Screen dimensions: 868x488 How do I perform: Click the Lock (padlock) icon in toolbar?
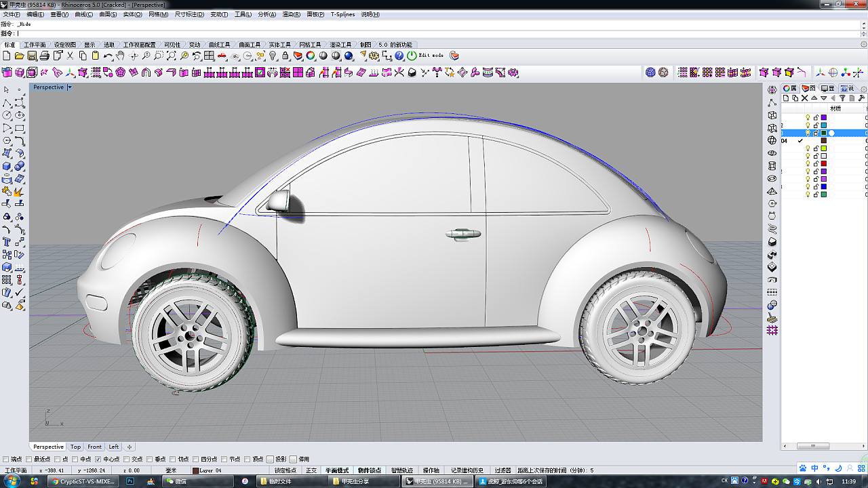pos(285,56)
